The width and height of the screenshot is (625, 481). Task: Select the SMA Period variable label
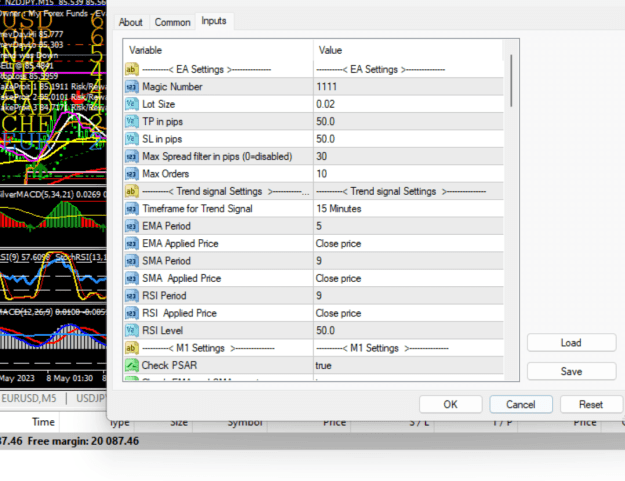167,261
